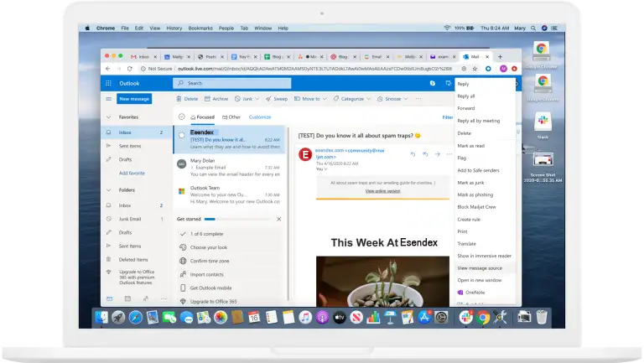Open Finder from the dock
Viewport: 644px width, 363px height.
(x=101, y=318)
